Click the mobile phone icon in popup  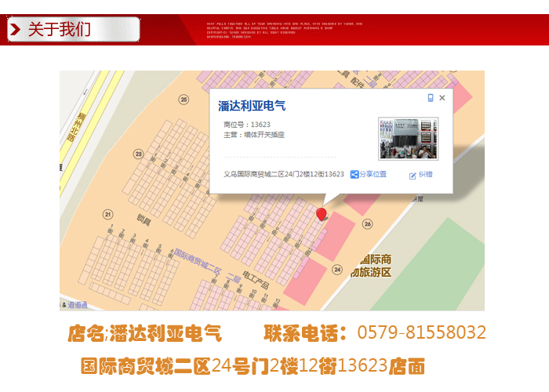(431, 98)
